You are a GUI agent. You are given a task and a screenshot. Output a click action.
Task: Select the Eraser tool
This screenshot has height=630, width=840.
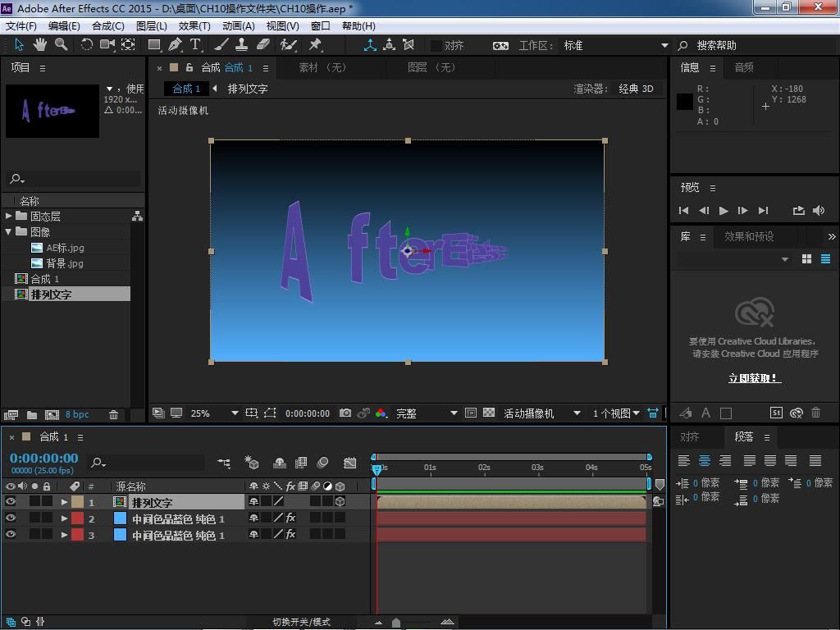pyautogui.click(x=263, y=45)
